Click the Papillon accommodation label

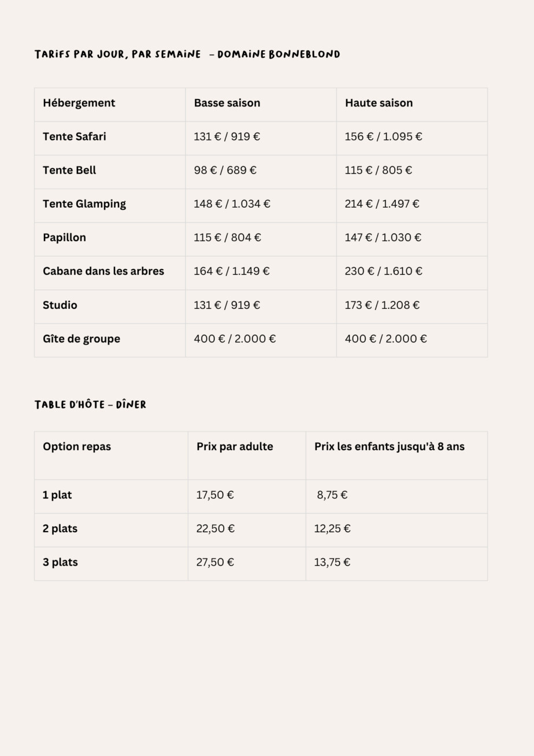tap(64, 237)
